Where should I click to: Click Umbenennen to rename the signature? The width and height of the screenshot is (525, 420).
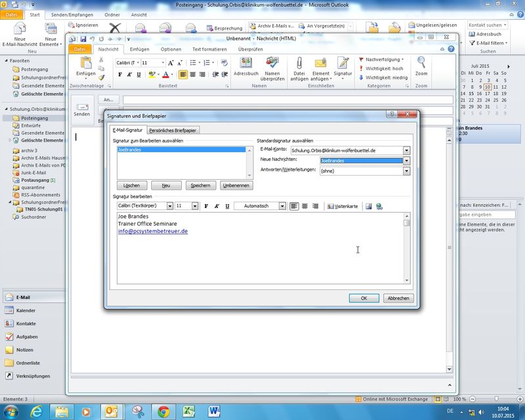tap(236, 186)
